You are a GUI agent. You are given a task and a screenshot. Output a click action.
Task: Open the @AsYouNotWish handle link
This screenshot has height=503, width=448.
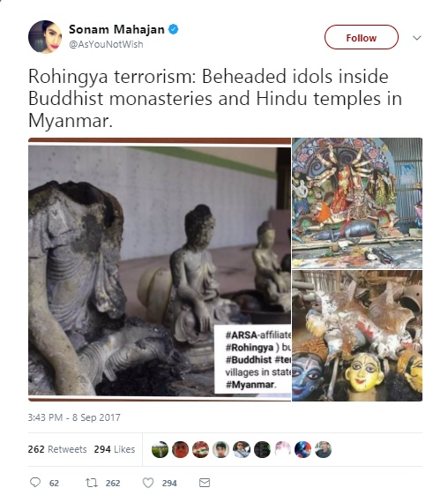[106, 44]
